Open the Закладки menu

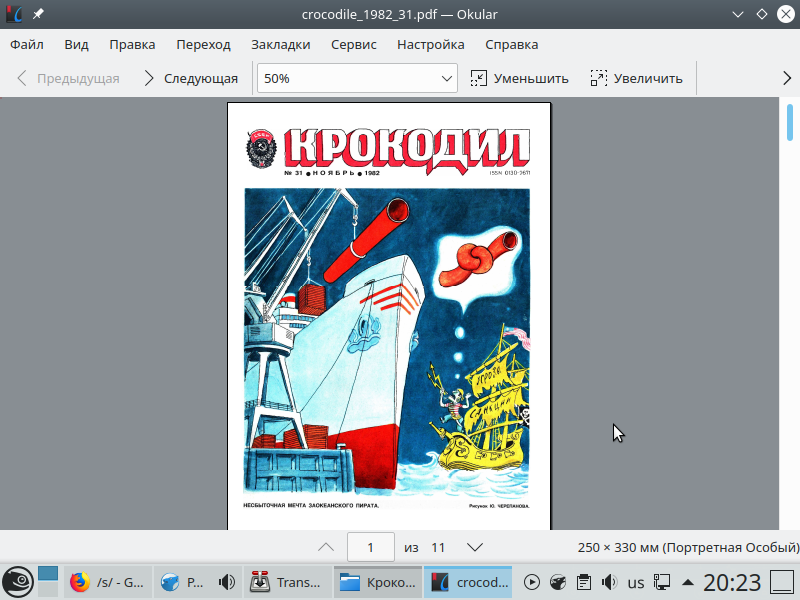coord(281,44)
